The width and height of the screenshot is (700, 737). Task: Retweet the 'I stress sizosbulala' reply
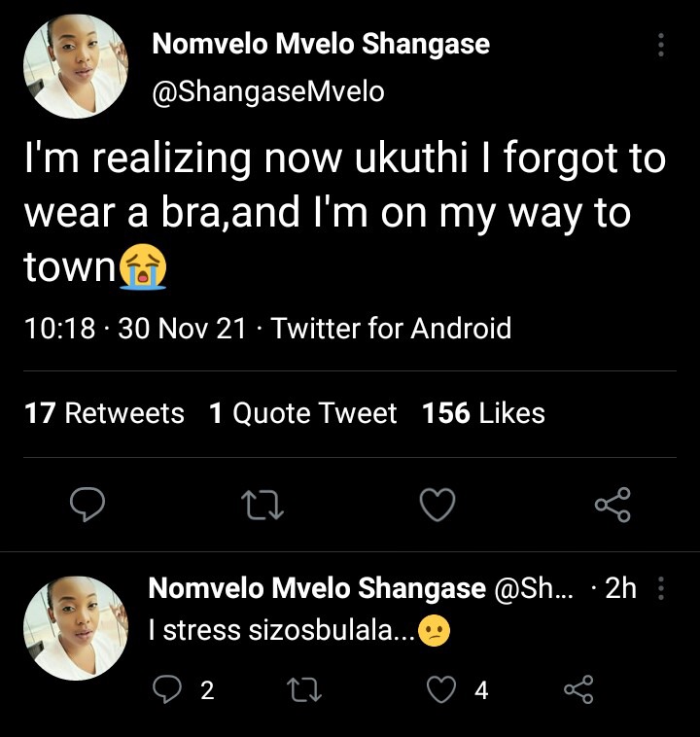(x=304, y=689)
